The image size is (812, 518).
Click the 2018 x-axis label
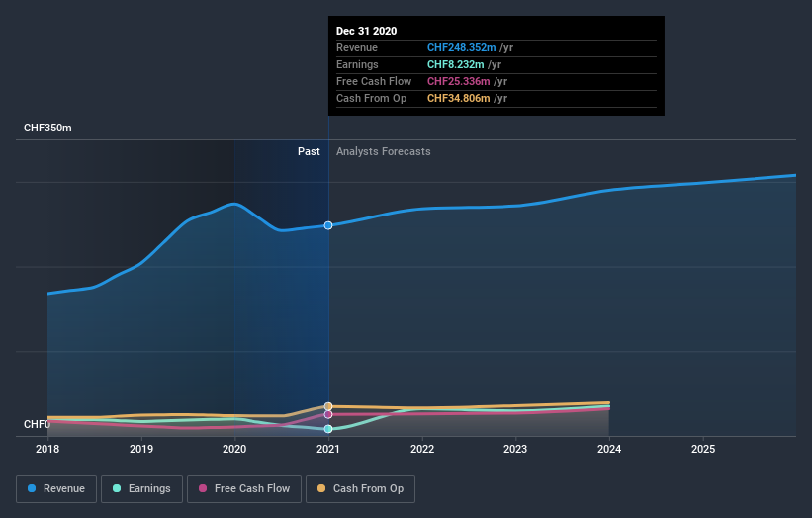47,449
